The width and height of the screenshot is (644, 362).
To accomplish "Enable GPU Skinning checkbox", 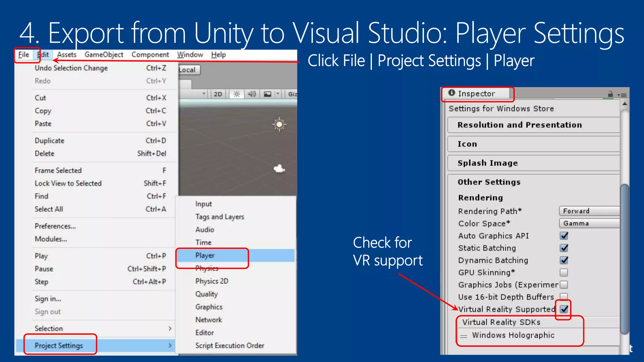I will click(x=564, y=272).
